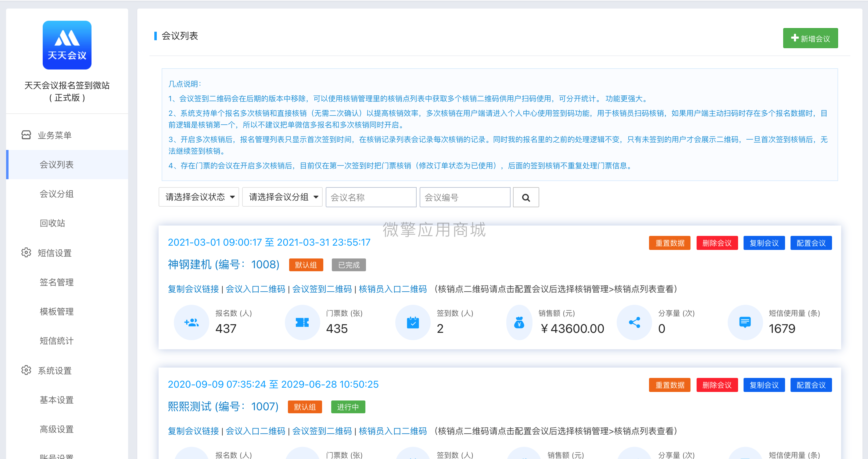Click 重置数据 for 熙熙测试 meeting
The width and height of the screenshot is (868, 459).
(669, 385)
